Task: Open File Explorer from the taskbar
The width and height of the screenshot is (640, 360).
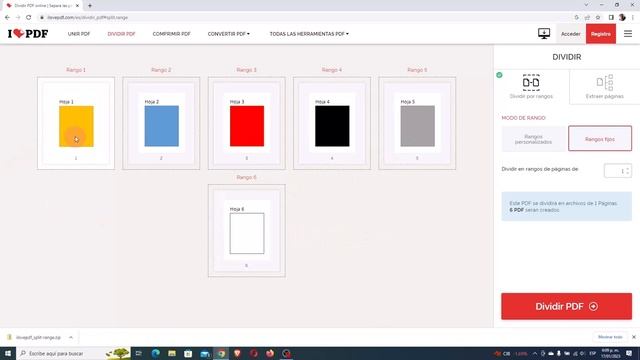Action: click(172, 353)
